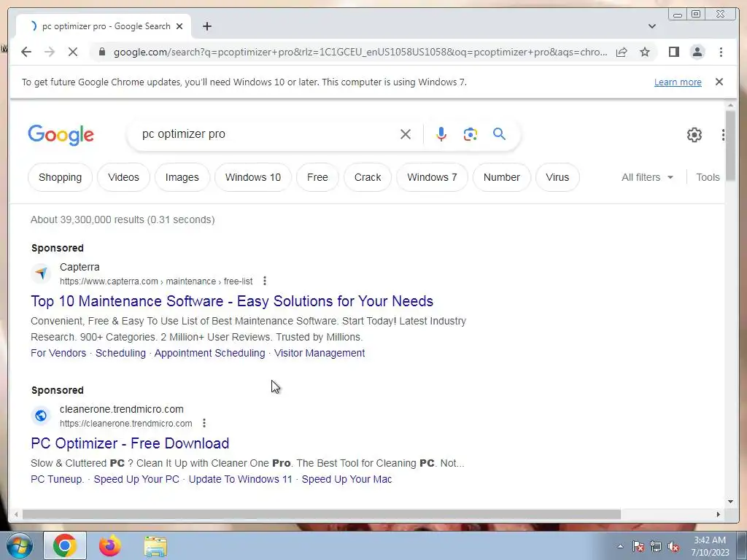
Task: Click the muted volume tray icon
Action: click(x=673, y=547)
